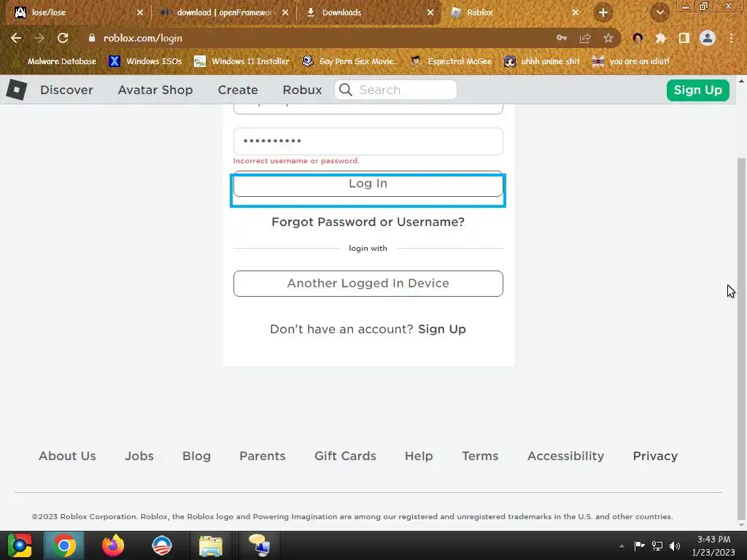747x560 pixels.
Task: Click the password input field
Action: pyautogui.click(x=368, y=141)
